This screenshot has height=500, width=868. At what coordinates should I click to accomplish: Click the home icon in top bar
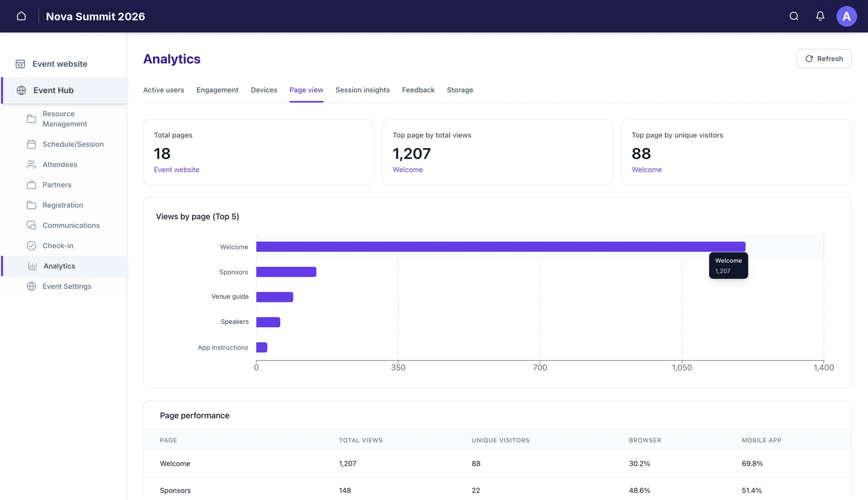(x=21, y=16)
